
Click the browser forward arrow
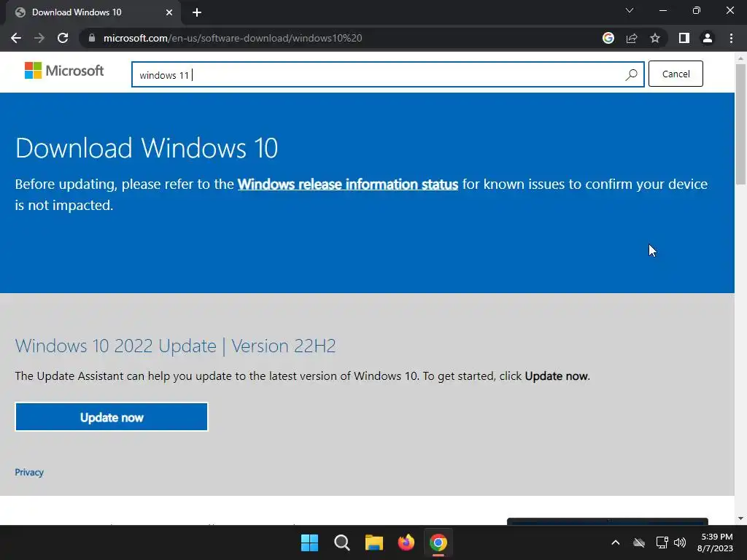click(39, 38)
